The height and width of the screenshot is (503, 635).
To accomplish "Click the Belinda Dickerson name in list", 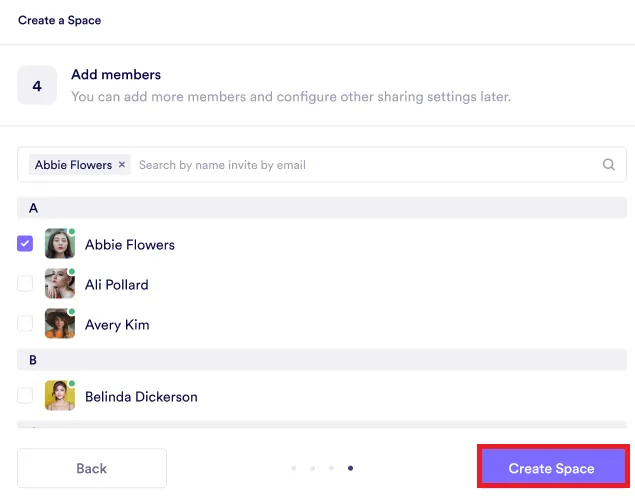I will [x=141, y=397].
